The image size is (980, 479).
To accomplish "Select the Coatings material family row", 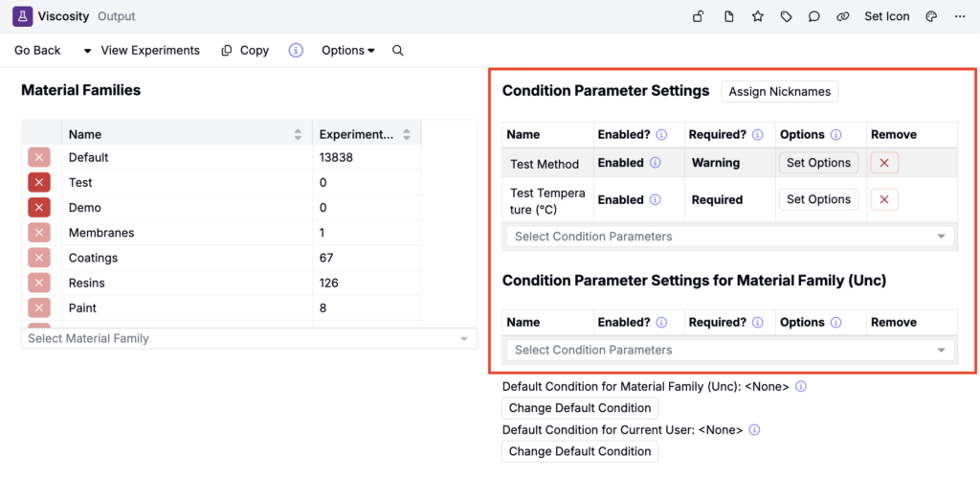I will (x=221, y=258).
